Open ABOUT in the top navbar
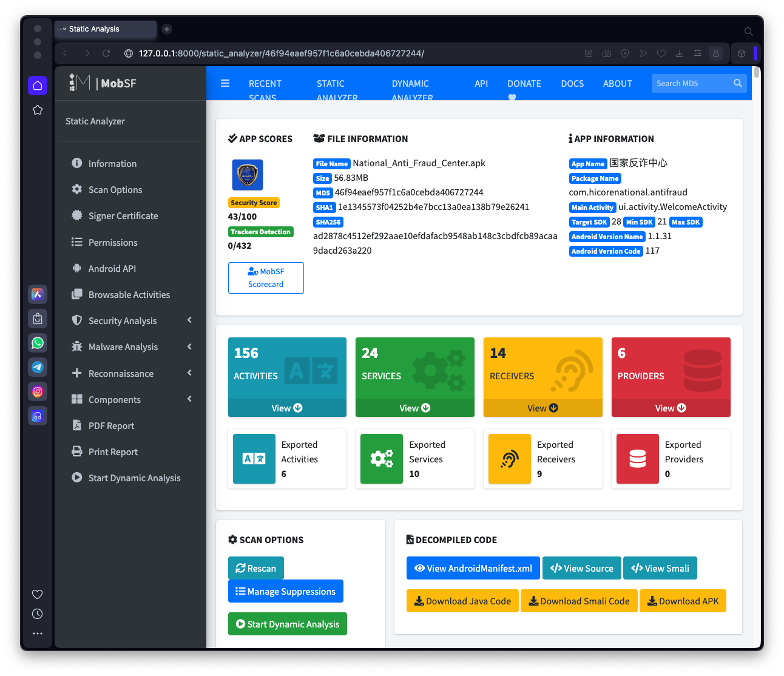The width and height of the screenshot is (784, 676). tap(618, 83)
